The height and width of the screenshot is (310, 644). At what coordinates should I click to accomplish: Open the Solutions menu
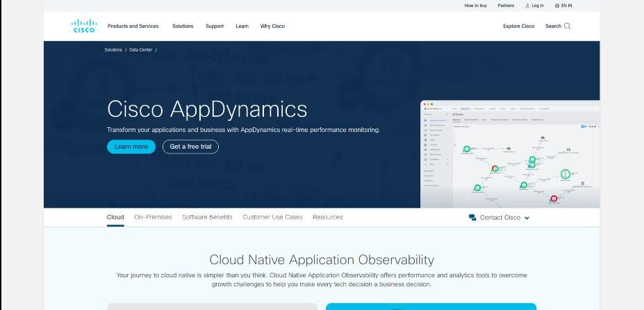click(183, 26)
